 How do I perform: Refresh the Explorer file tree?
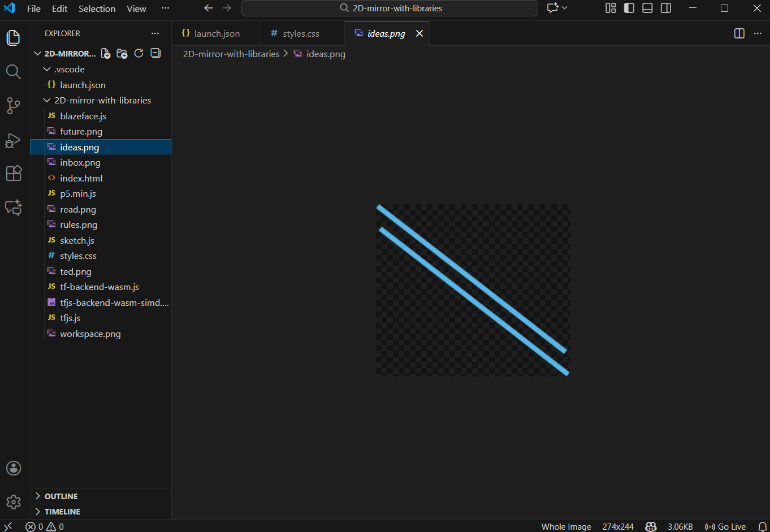pos(139,53)
